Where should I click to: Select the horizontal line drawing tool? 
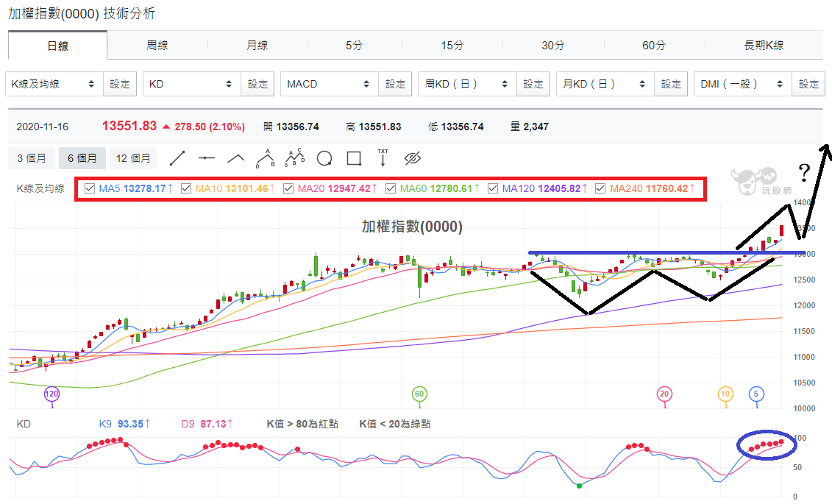[207, 158]
